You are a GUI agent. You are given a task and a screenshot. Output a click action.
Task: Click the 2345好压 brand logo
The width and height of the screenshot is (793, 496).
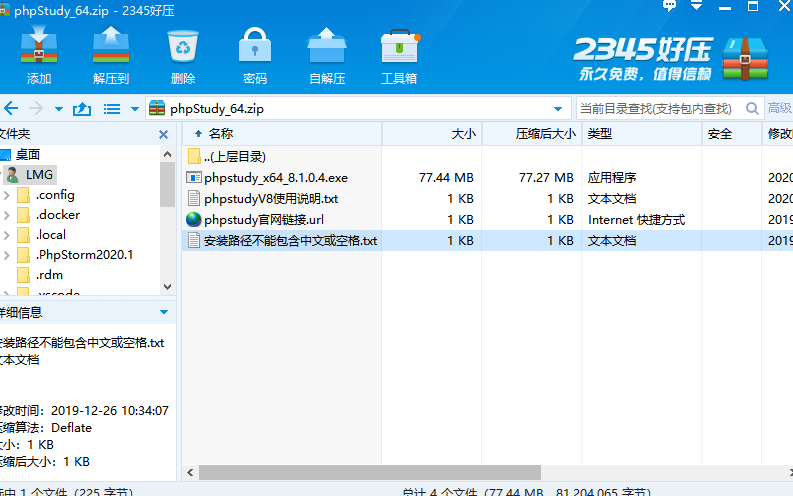click(670, 59)
